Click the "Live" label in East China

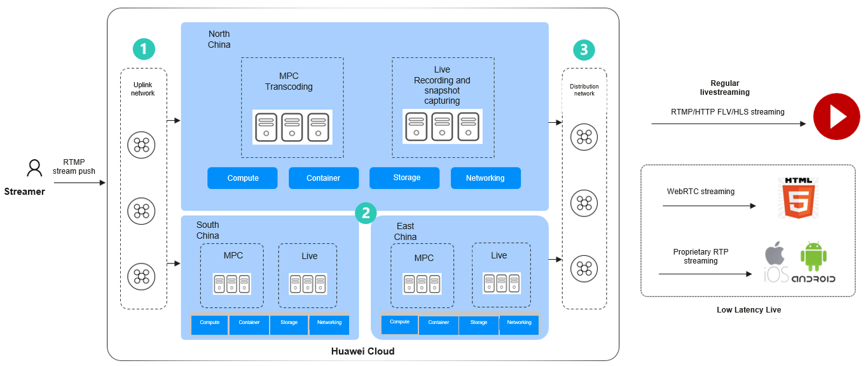[499, 255]
